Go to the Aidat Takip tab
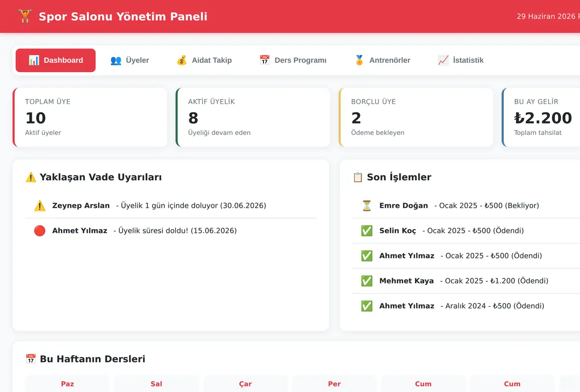Viewport: 580px width, 392px height. point(204,60)
